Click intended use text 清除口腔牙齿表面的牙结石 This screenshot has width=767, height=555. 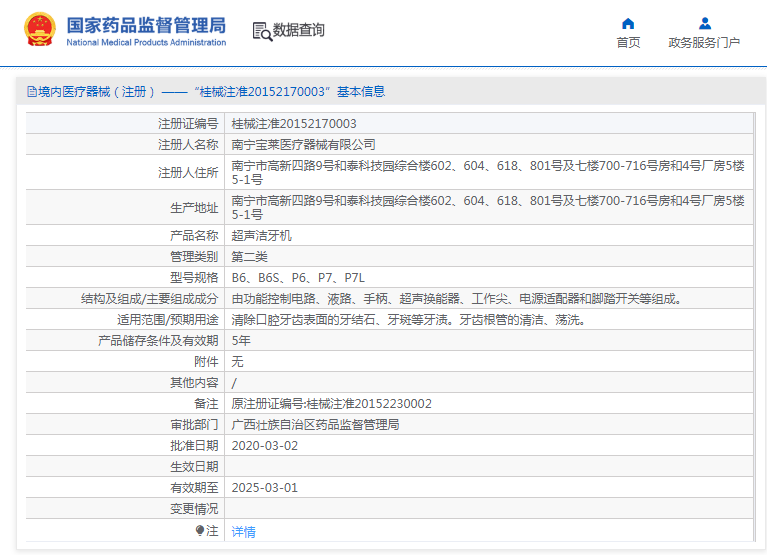[408, 320]
